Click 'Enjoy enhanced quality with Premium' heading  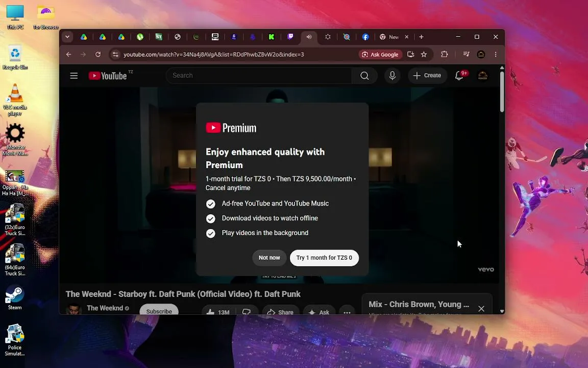(265, 158)
